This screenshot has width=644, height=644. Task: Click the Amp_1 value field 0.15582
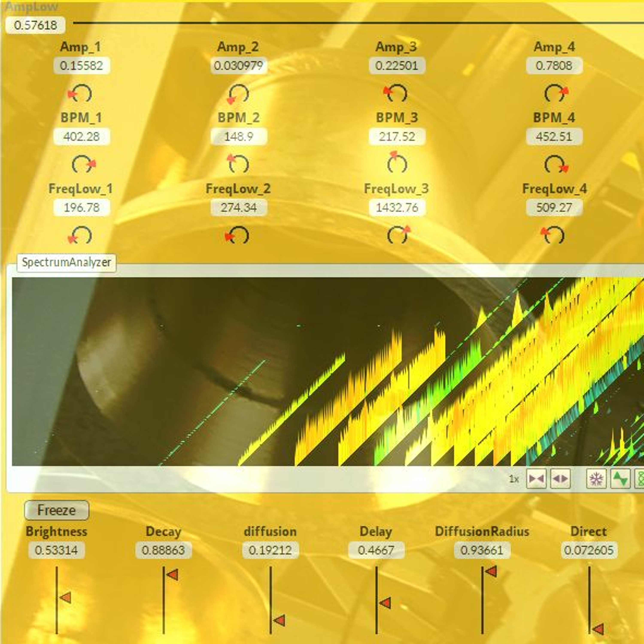[x=82, y=66]
